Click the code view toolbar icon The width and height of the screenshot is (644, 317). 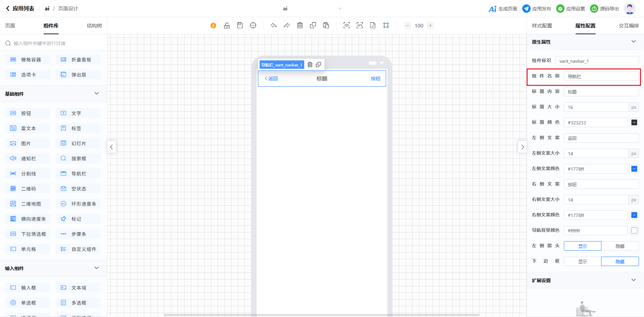coord(360,25)
